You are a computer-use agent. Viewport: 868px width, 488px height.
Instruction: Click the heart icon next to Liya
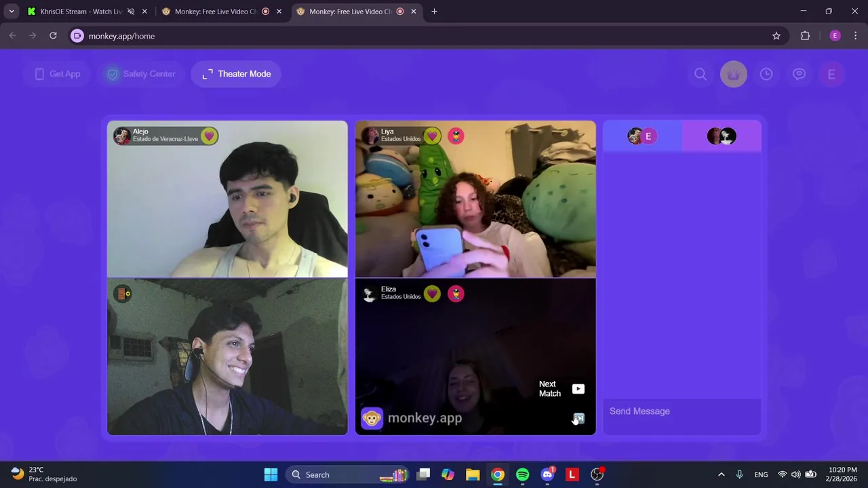pyautogui.click(x=432, y=136)
